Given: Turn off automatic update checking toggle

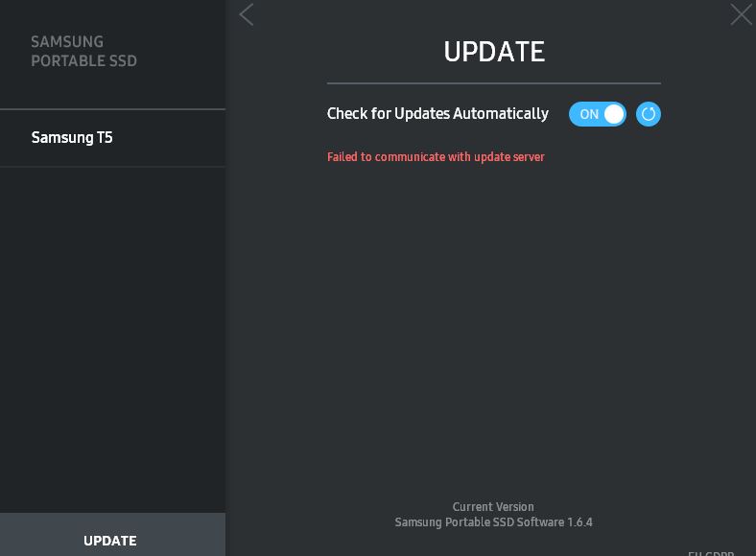Looking at the screenshot, I should (x=597, y=114).
